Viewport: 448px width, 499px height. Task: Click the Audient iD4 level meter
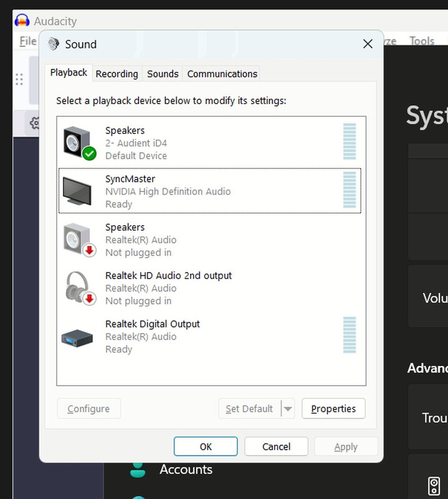pyautogui.click(x=350, y=142)
